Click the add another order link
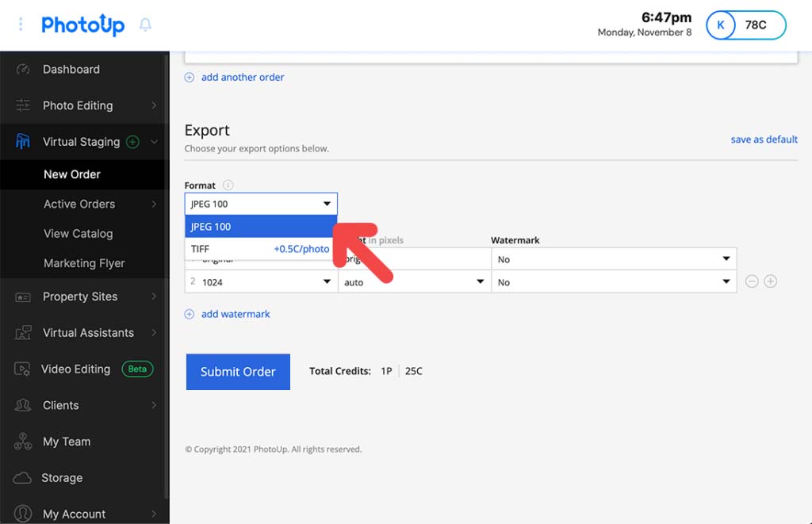Screen dimensions: 812x524 [x=242, y=78]
